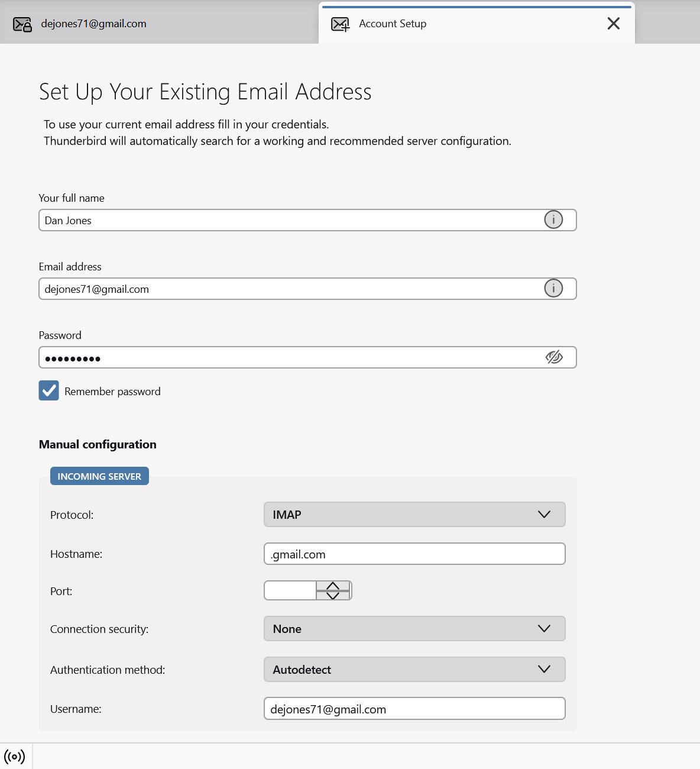Screen dimensions: 700x769
Task: Click the Hostname input field
Action: point(414,554)
